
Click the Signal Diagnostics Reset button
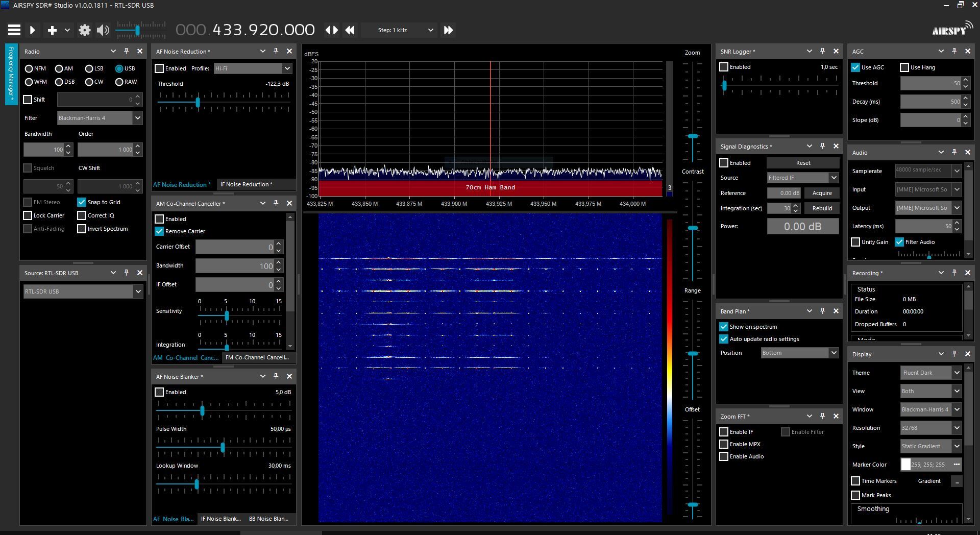pyautogui.click(x=803, y=163)
